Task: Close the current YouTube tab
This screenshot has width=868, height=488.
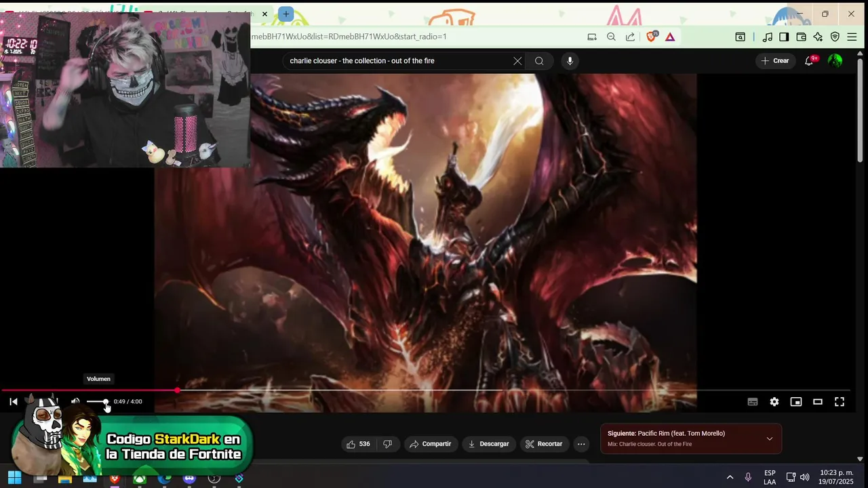Action: point(265,14)
